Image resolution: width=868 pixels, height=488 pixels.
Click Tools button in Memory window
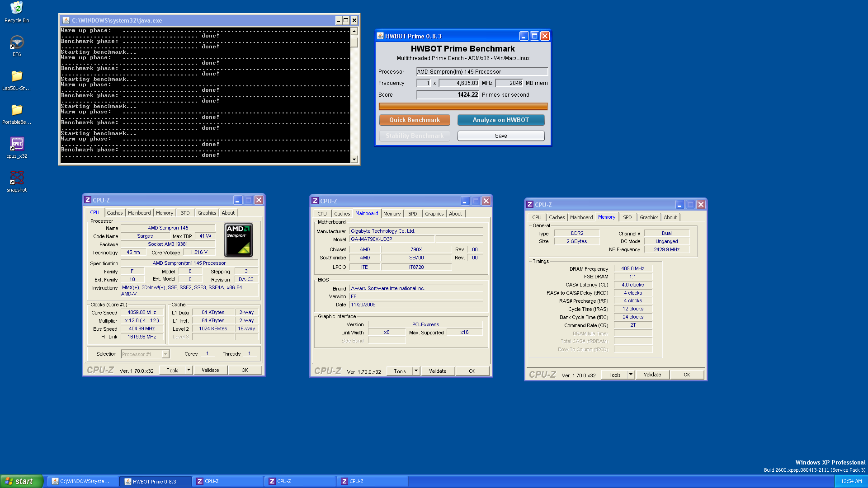[x=615, y=375]
